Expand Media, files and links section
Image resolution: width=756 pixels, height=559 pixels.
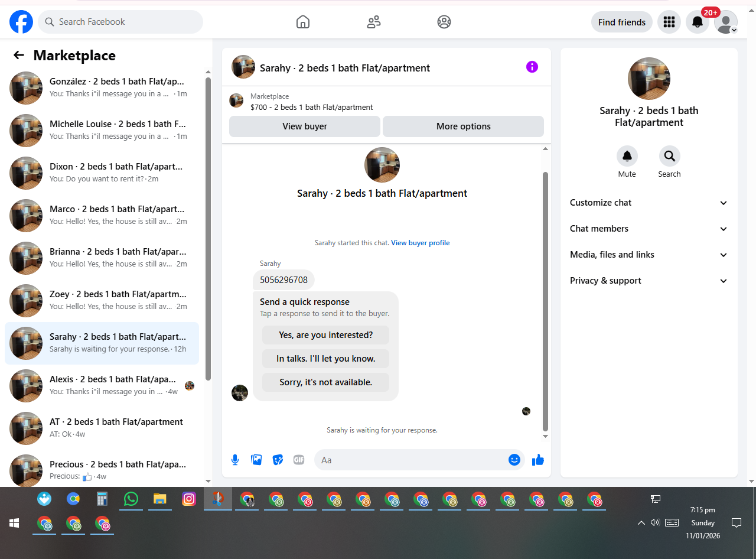click(x=649, y=255)
